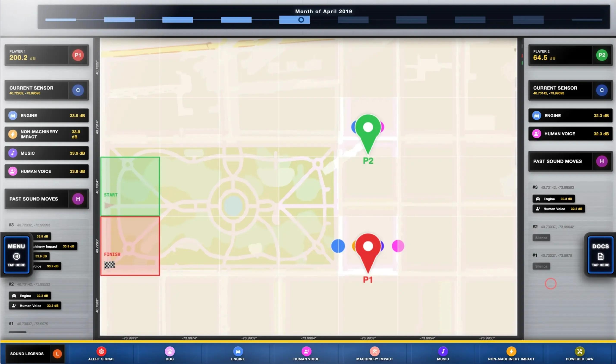Click the red FINISH zone on map
This screenshot has width=616, height=364.
(x=130, y=246)
